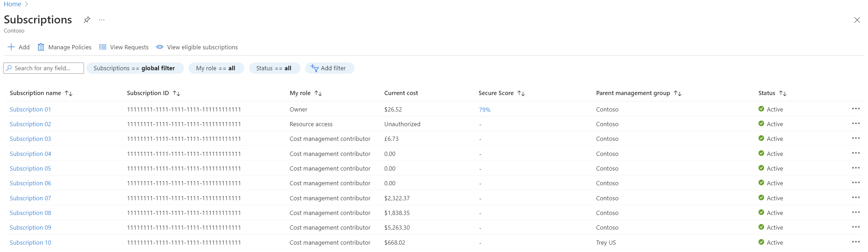Show eligible subscriptions via eye icon
Viewport: 868px width, 252px height.
[160, 47]
